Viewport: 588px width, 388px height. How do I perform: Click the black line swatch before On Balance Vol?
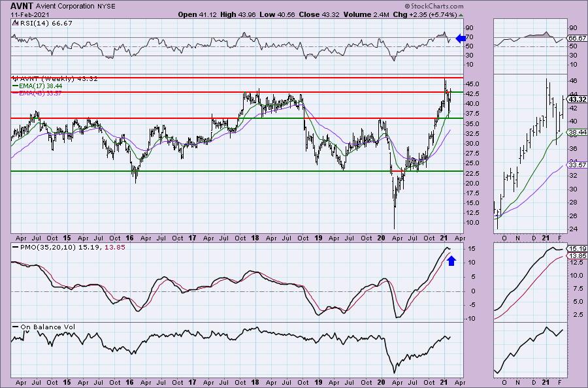click(16, 327)
